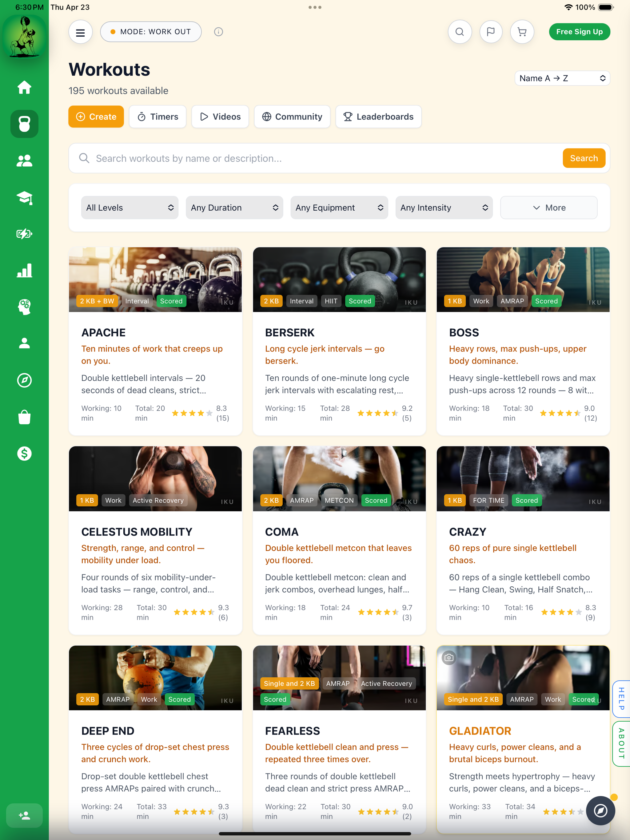Open the BERSERK workout title
630x840 pixels.
coord(290,333)
